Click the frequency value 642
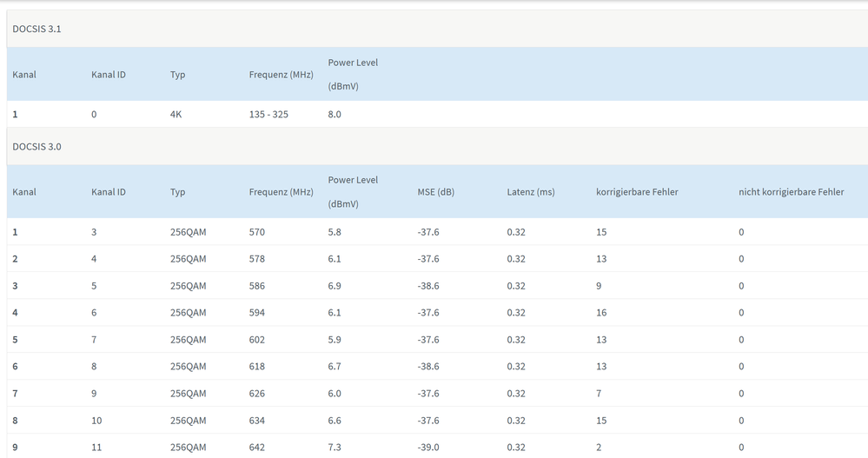 point(257,448)
